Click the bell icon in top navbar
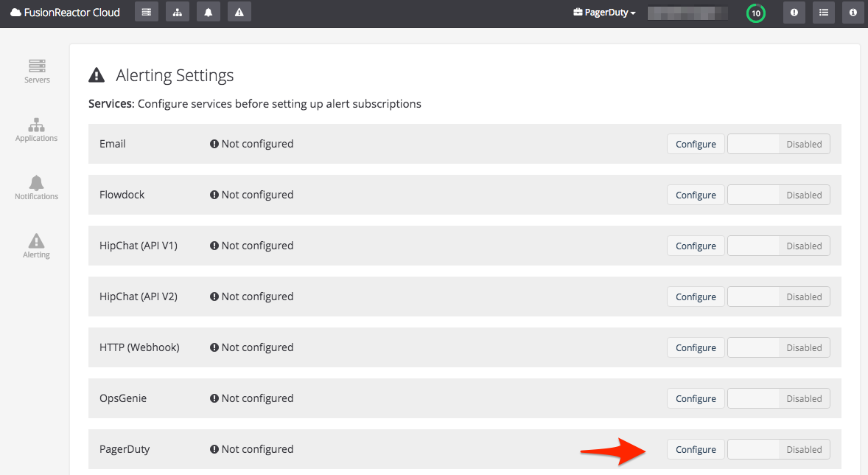The height and width of the screenshot is (475, 868). (x=209, y=13)
